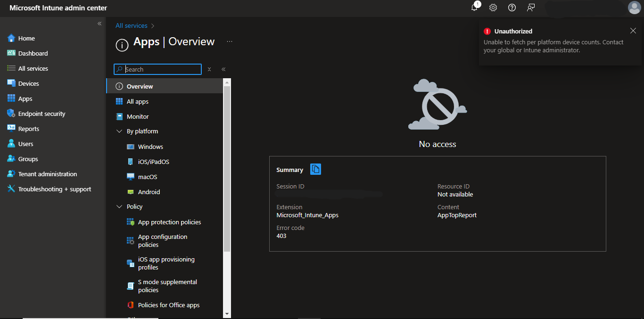Open the All services breadcrumb link
The width and height of the screenshot is (644, 319).
pos(131,25)
